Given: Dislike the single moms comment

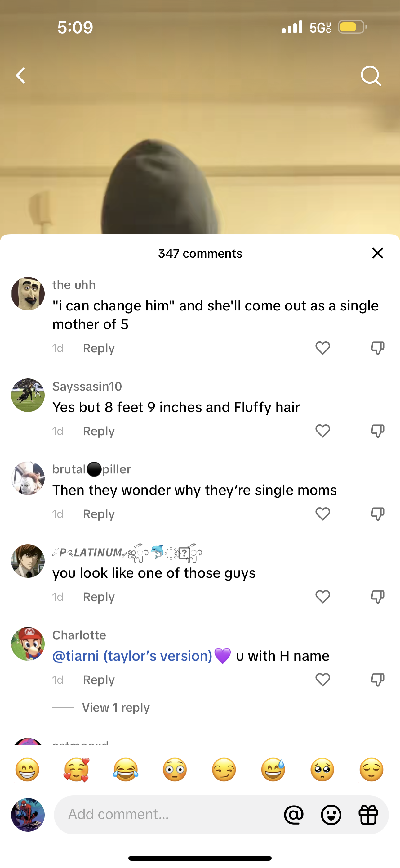Looking at the screenshot, I should point(377,514).
